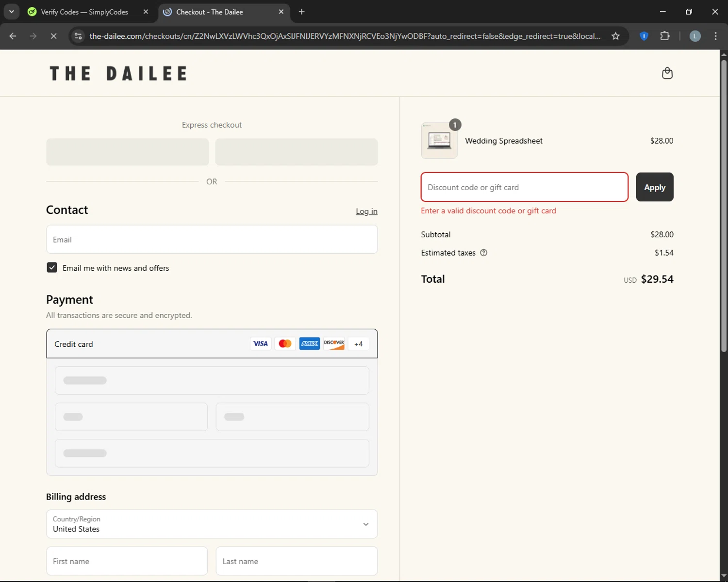Follow the Log in link
The width and height of the screenshot is (728, 582).
tap(366, 211)
